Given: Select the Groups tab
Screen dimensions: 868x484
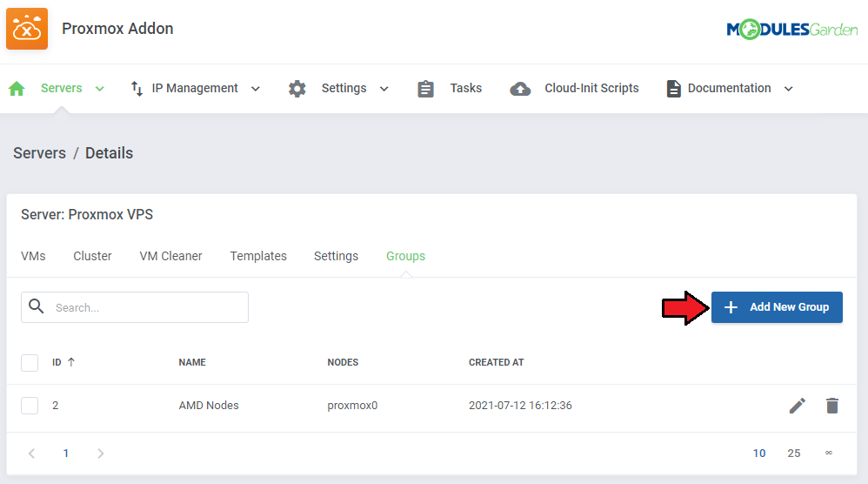Looking at the screenshot, I should [406, 256].
